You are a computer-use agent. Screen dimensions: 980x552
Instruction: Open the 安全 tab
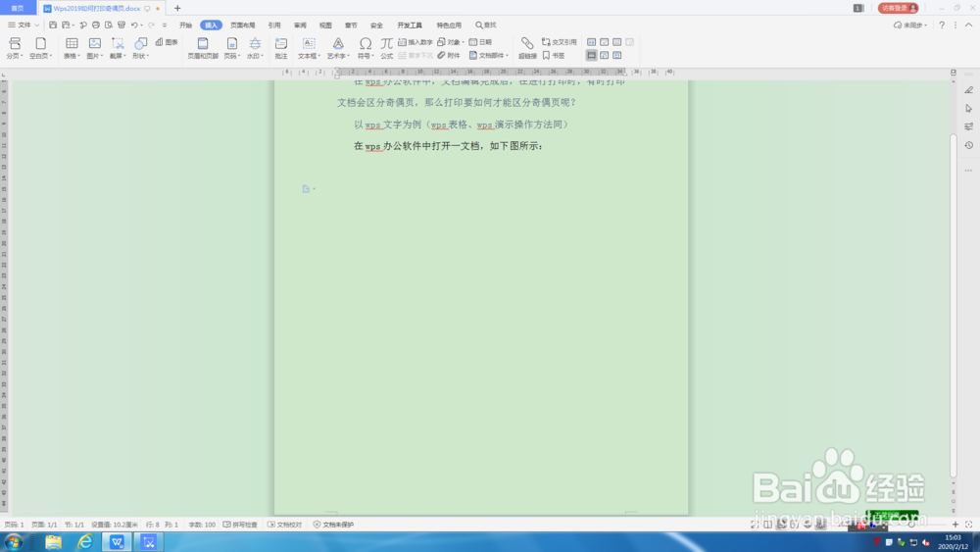(x=376, y=25)
